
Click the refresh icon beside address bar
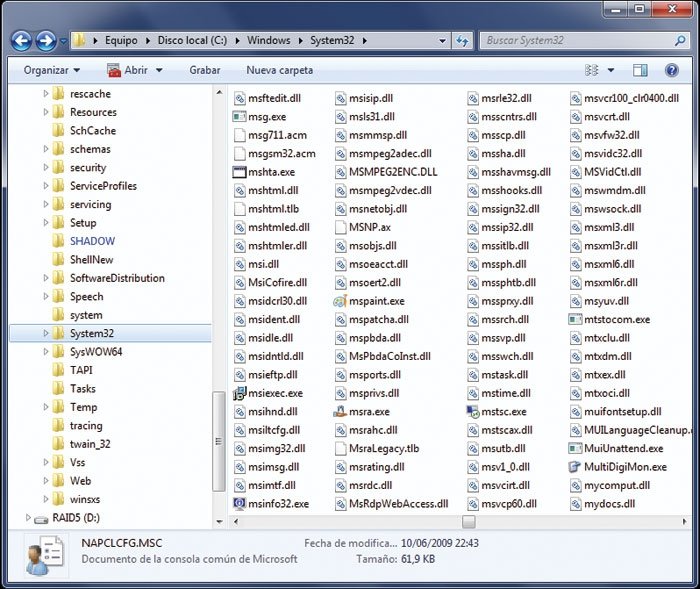(x=462, y=41)
